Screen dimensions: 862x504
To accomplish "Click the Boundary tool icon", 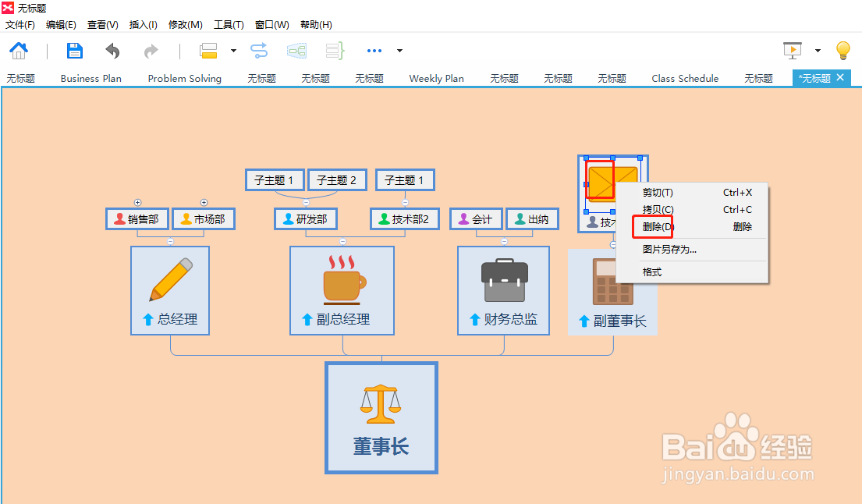I will (296, 50).
